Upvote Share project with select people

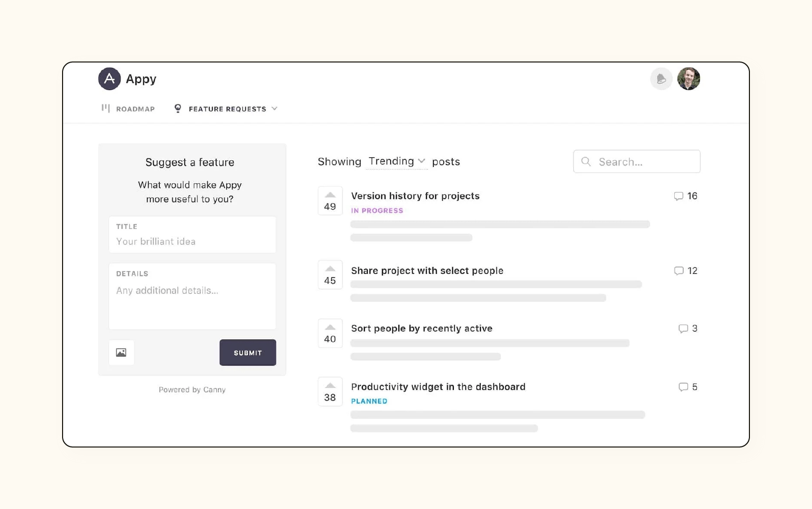330,268
